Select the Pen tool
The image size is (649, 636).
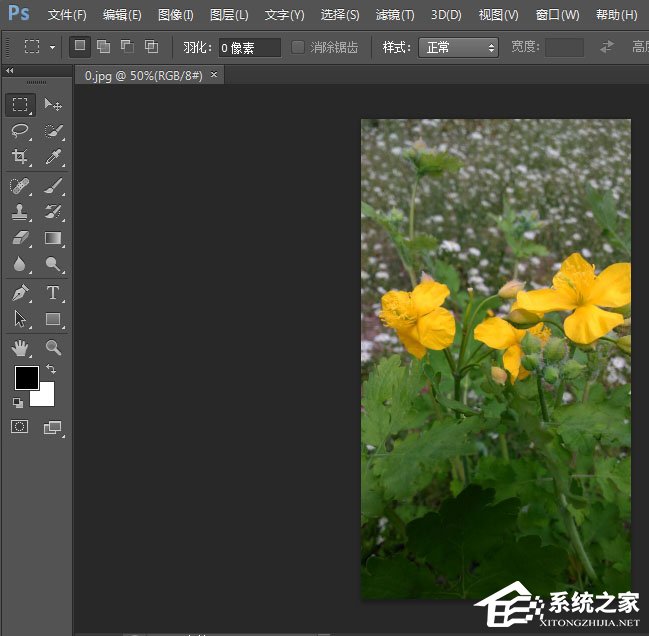point(20,293)
